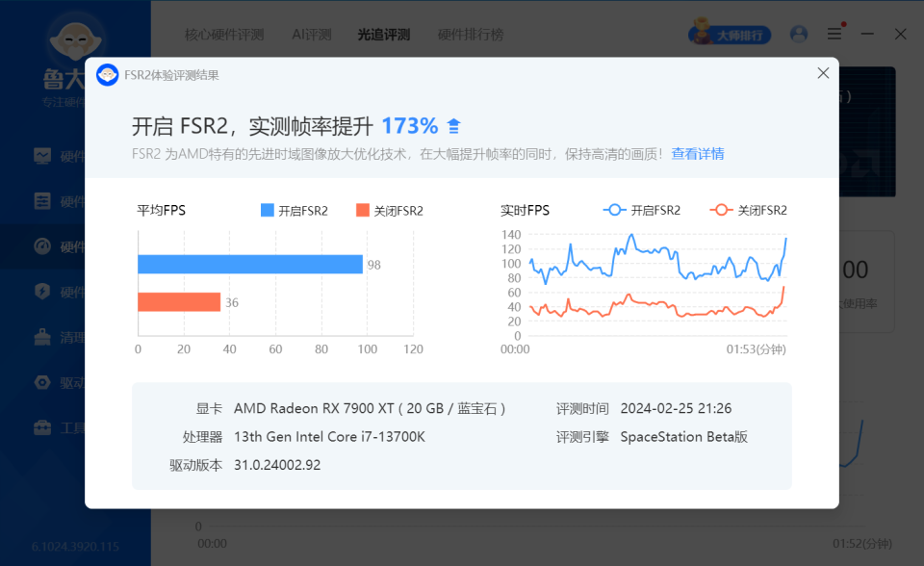Toggle 关闭FSR2 line legend in realtime FPS chart
The image size is (924, 566).
749,210
